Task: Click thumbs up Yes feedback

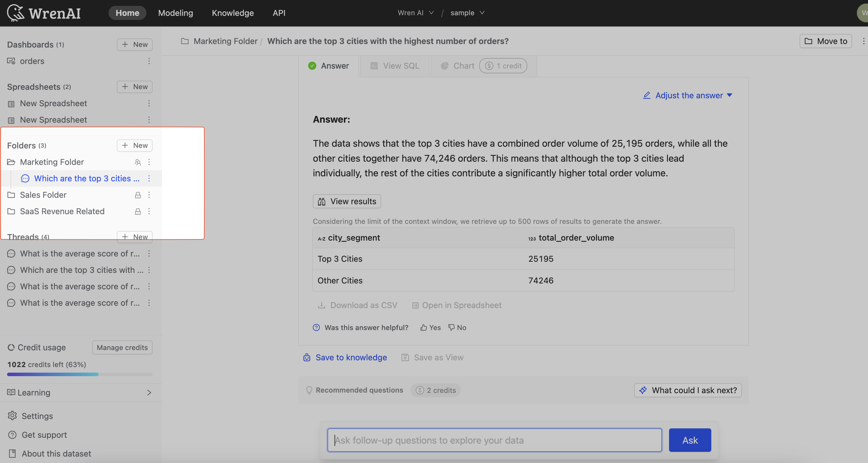Action: click(x=430, y=327)
